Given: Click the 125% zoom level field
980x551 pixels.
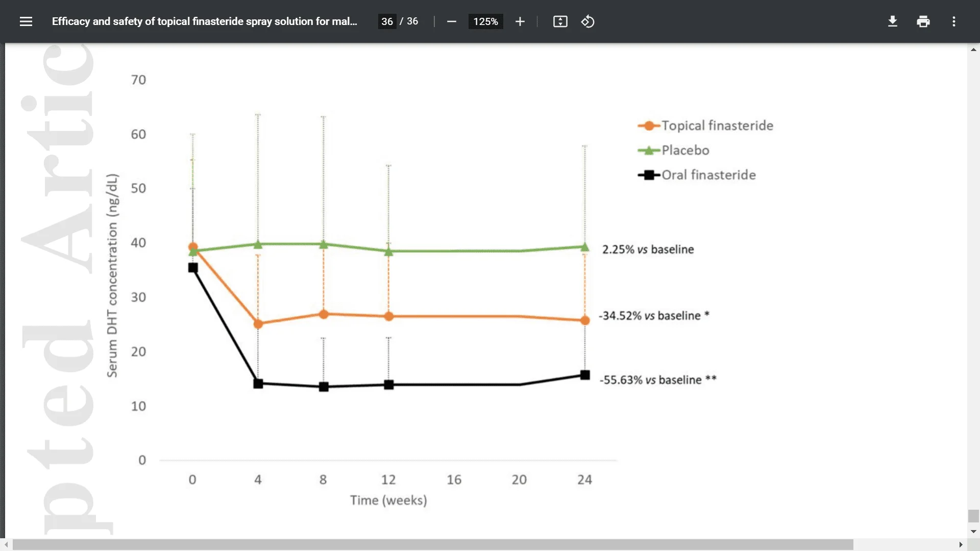Looking at the screenshot, I should point(485,21).
